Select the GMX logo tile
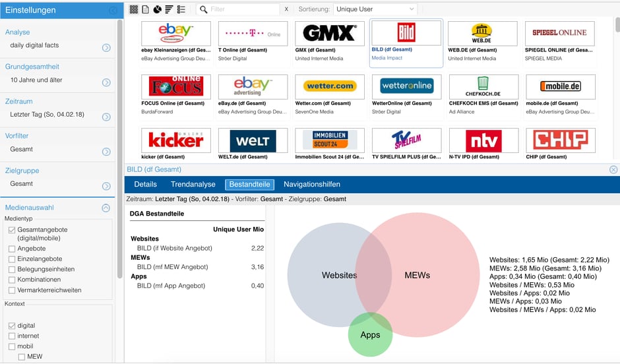620x364 pixels. click(x=330, y=34)
